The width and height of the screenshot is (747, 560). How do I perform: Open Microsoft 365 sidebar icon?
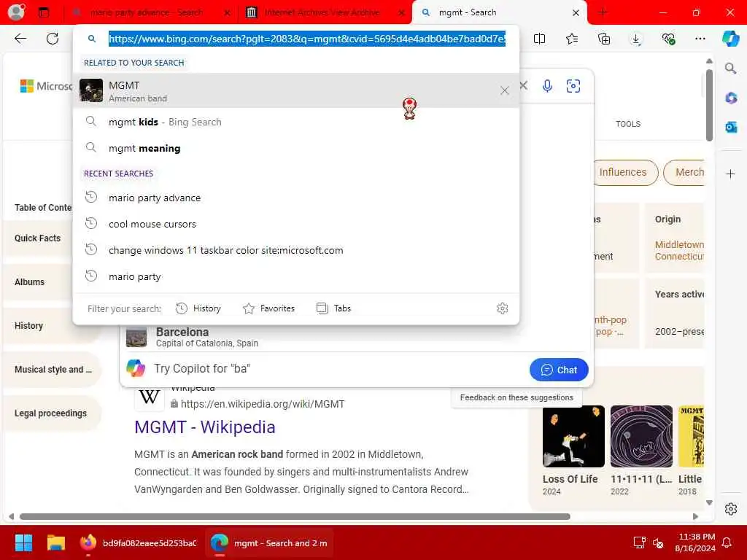tap(731, 98)
